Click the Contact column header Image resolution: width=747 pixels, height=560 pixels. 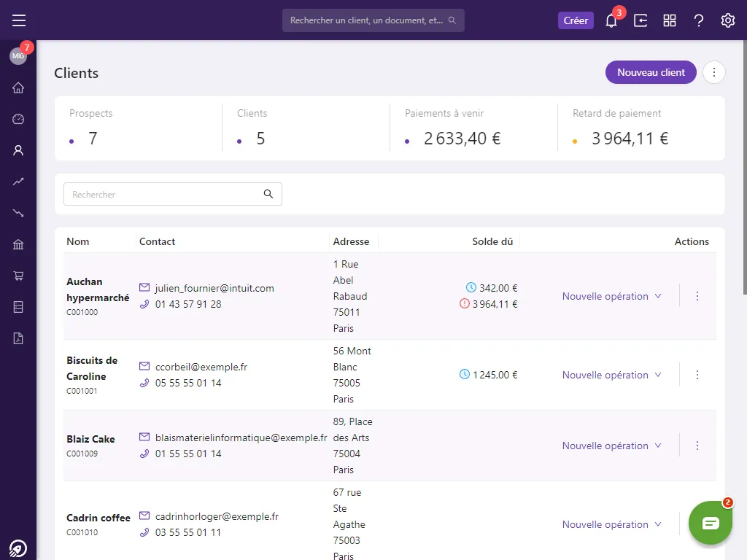pos(158,241)
